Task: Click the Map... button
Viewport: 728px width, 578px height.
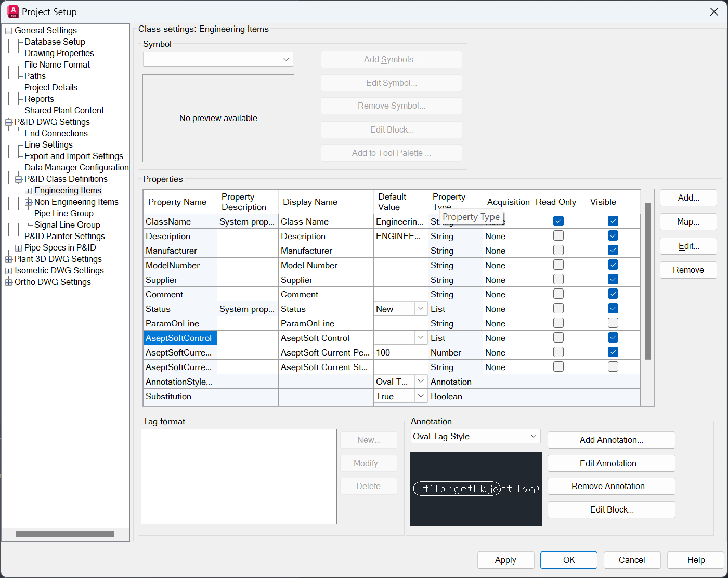Action: [x=688, y=221]
